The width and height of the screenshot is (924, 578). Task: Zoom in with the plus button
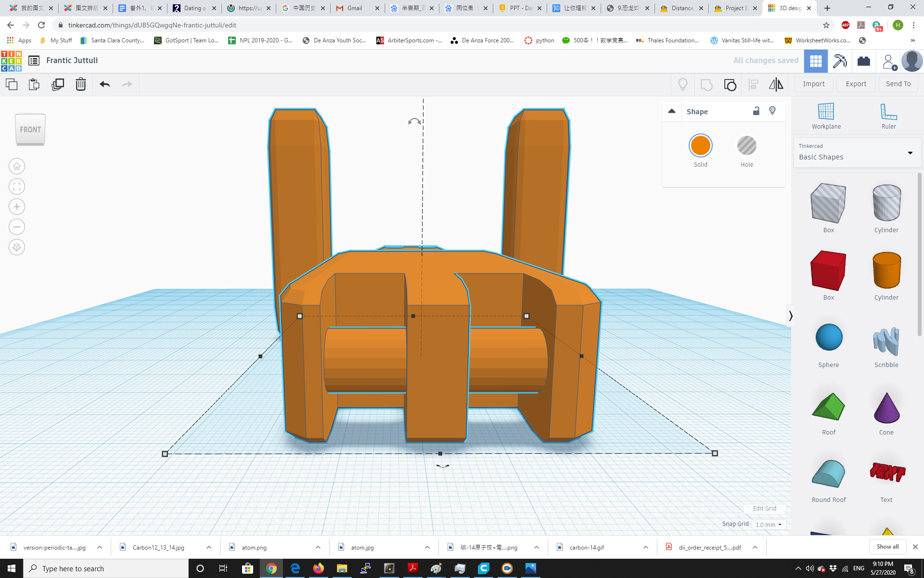(x=17, y=207)
